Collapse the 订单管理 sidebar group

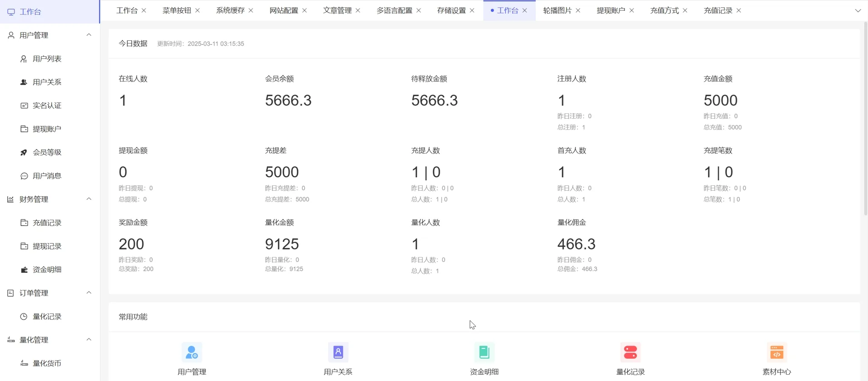(x=89, y=293)
